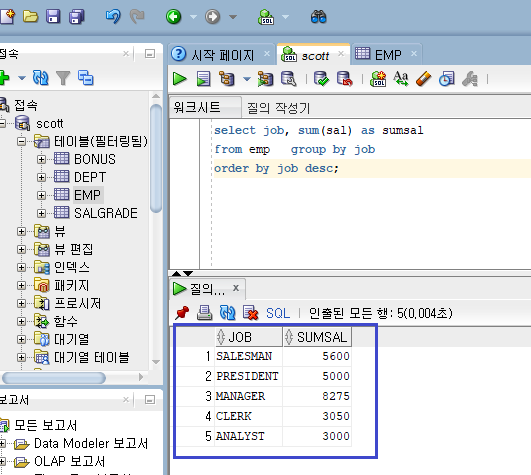Expand the 뷰 folder
This screenshot has width=531, height=475.
pos(21,231)
